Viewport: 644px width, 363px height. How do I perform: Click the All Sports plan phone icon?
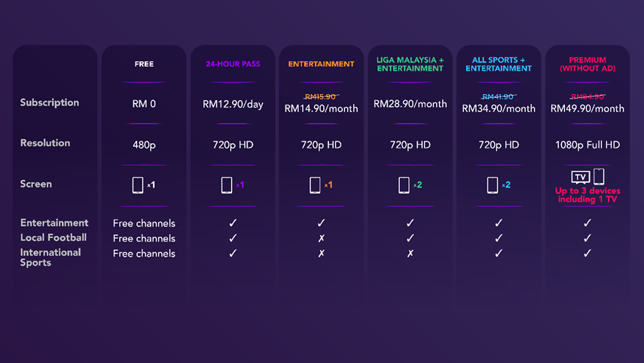493,185
